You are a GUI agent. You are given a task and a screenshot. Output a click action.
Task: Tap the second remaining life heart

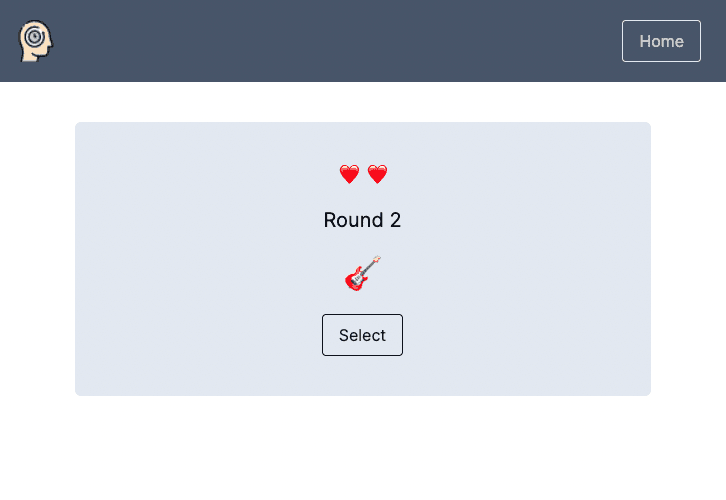pyautogui.click(x=377, y=175)
